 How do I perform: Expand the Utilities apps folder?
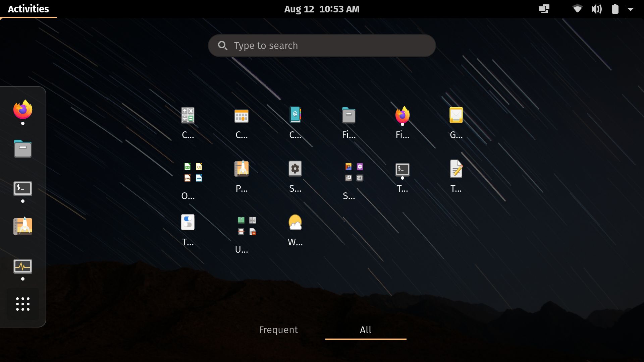coord(247,226)
